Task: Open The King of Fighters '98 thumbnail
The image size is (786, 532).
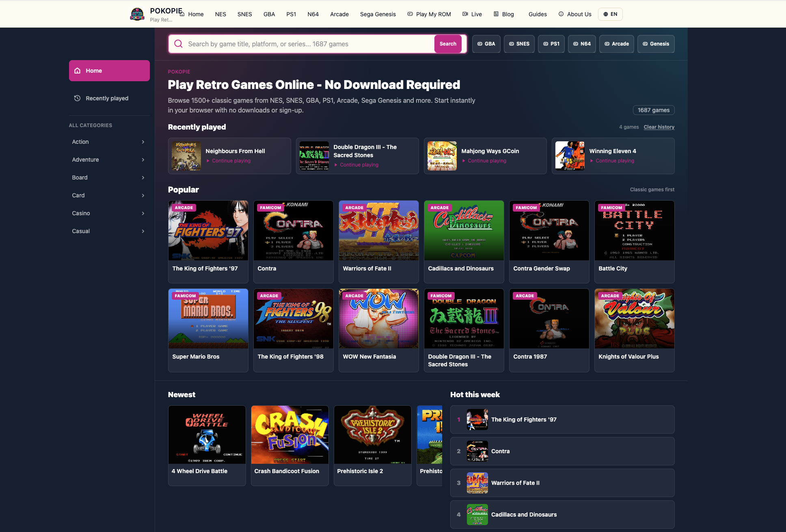Action: [293, 318]
